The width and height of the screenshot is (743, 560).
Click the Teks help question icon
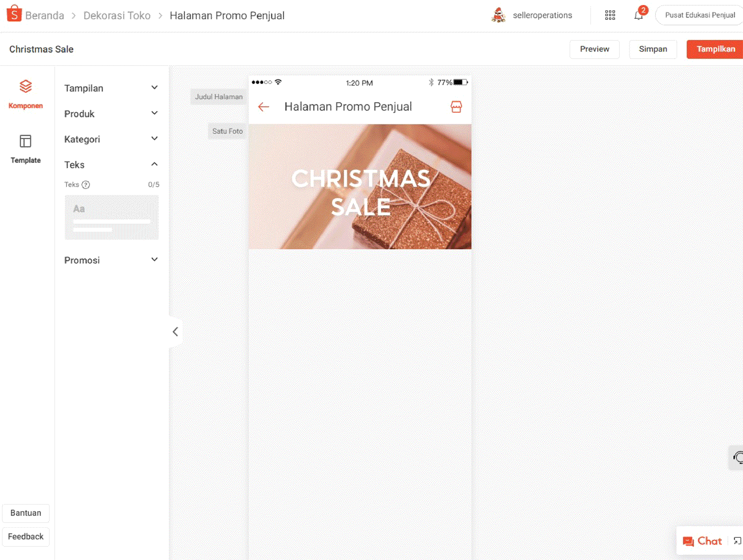click(x=86, y=185)
